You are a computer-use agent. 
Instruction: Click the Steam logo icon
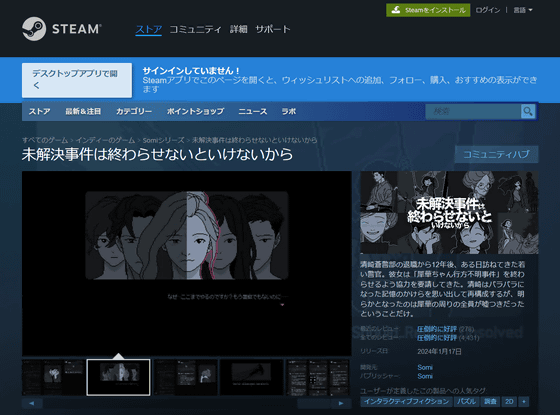point(34,29)
